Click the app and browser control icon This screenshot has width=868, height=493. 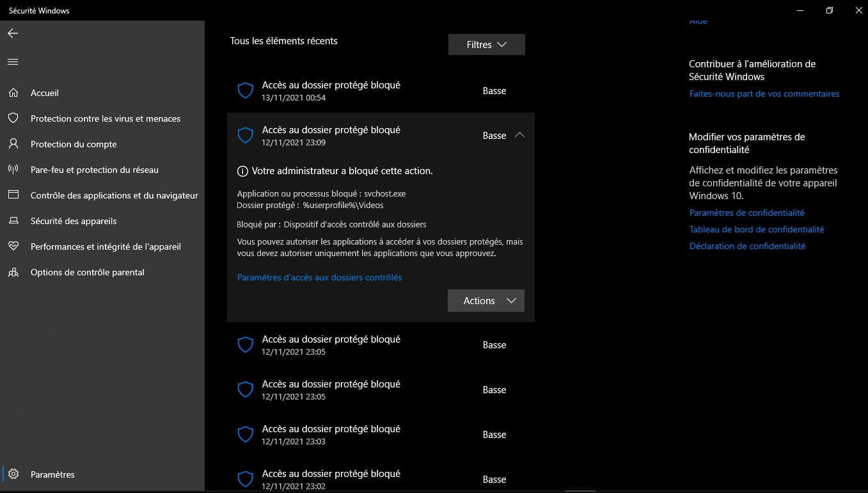[13, 195]
